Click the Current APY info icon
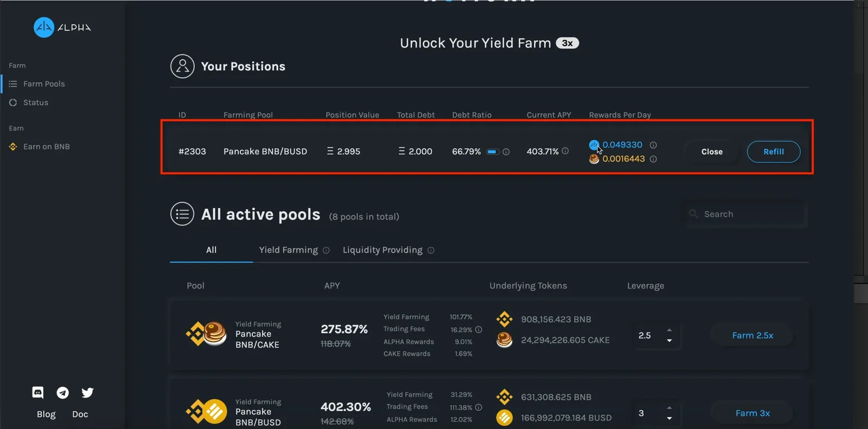 565,151
